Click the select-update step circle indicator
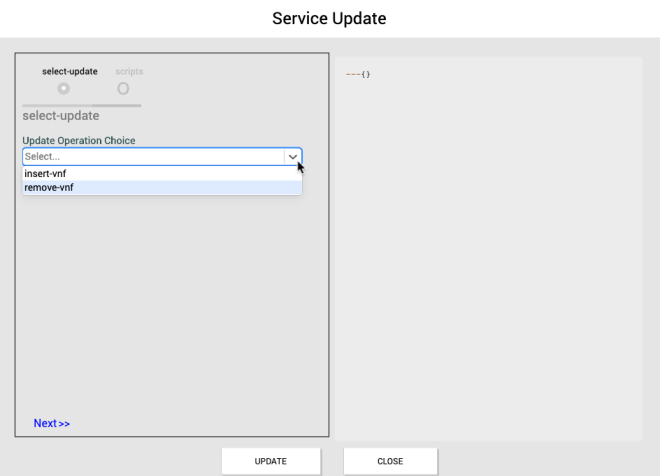 (64, 88)
